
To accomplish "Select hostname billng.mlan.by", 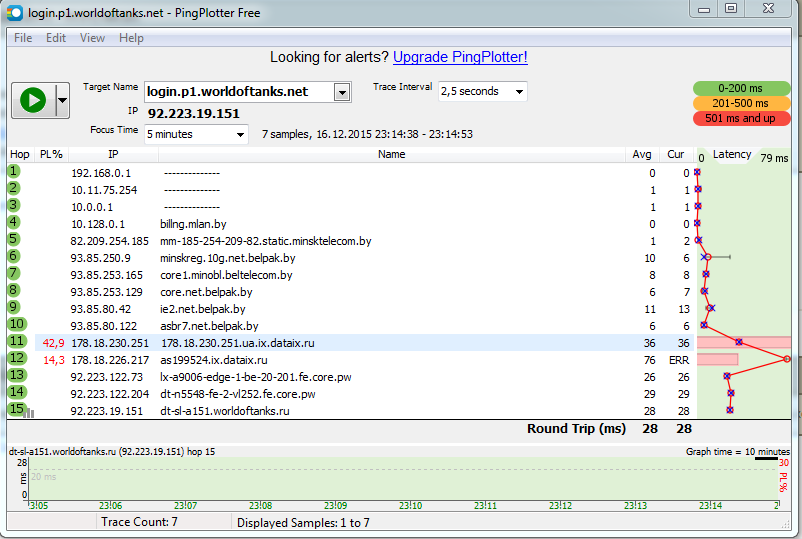I will (193, 224).
